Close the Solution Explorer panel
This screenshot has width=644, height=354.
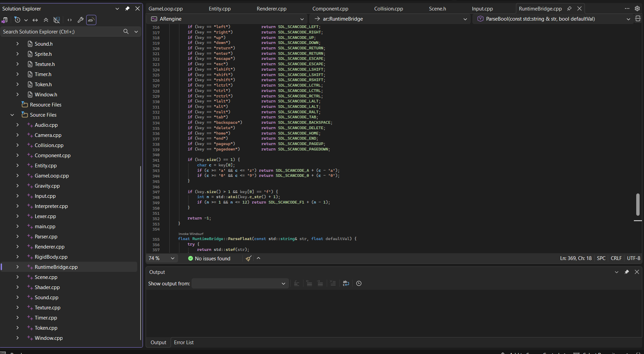point(138,8)
